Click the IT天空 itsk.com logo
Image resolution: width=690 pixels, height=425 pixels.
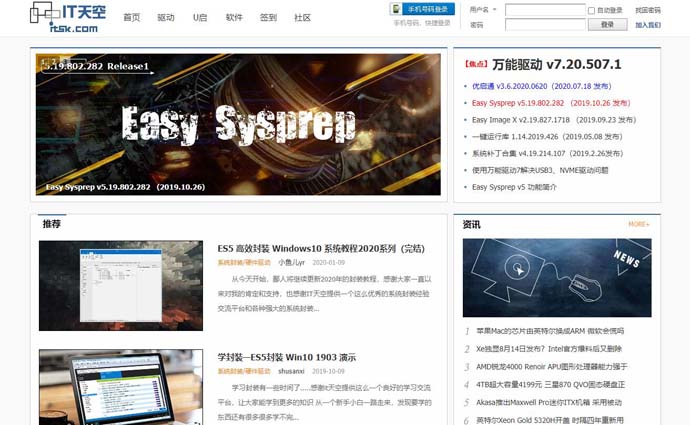coord(68,17)
